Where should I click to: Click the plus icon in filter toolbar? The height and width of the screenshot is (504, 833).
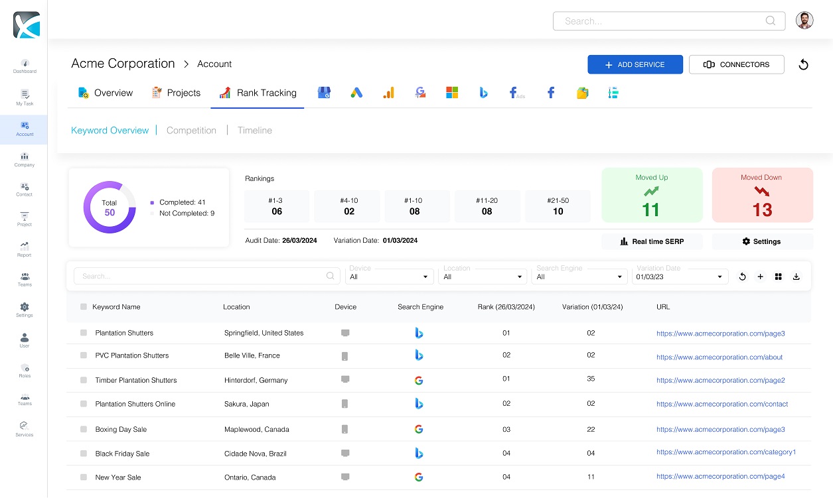pos(761,277)
